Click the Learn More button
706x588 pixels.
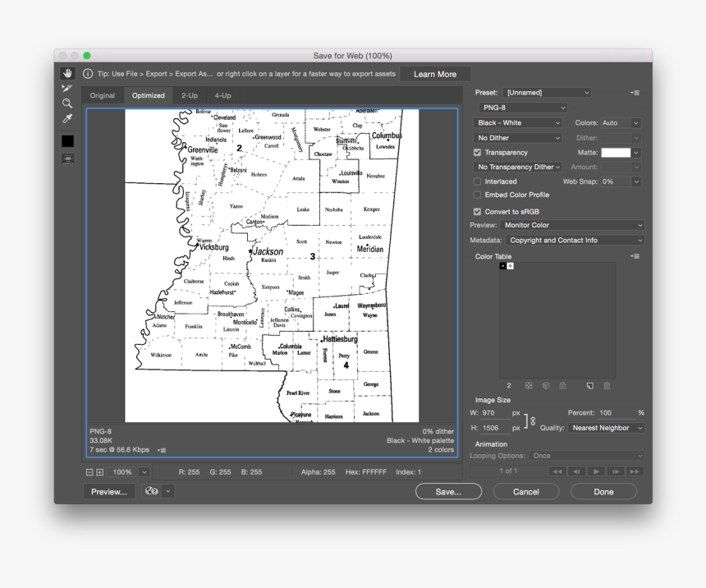point(435,73)
